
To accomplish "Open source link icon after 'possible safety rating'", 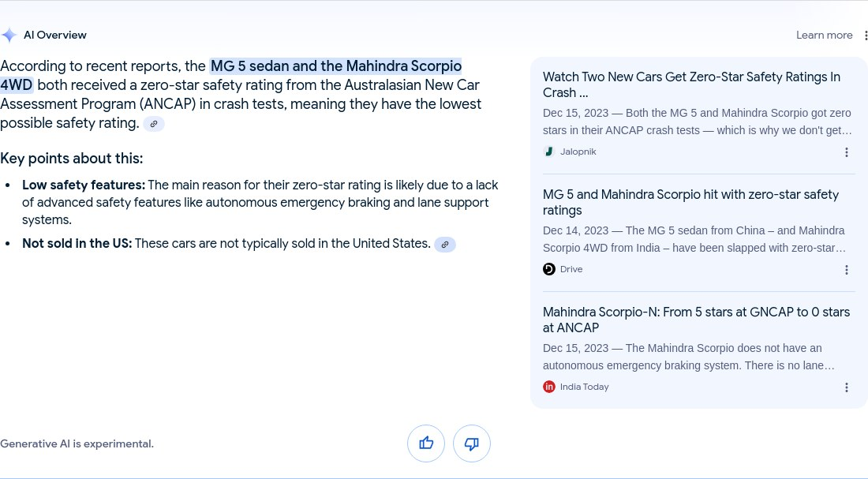I will click(154, 123).
